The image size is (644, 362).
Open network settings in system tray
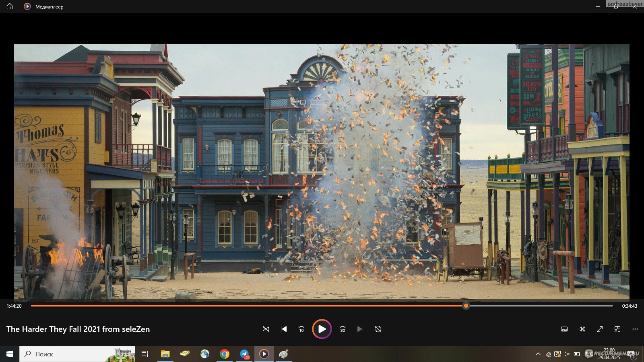548,354
